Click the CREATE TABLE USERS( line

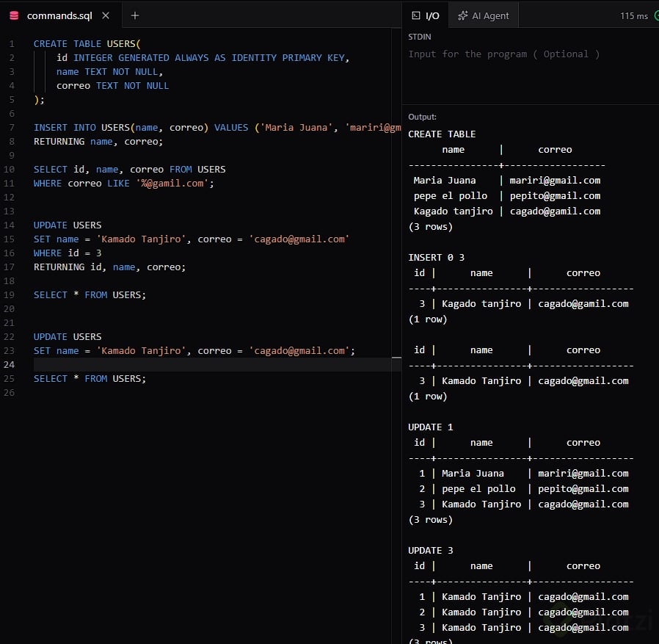pyautogui.click(x=87, y=44)
